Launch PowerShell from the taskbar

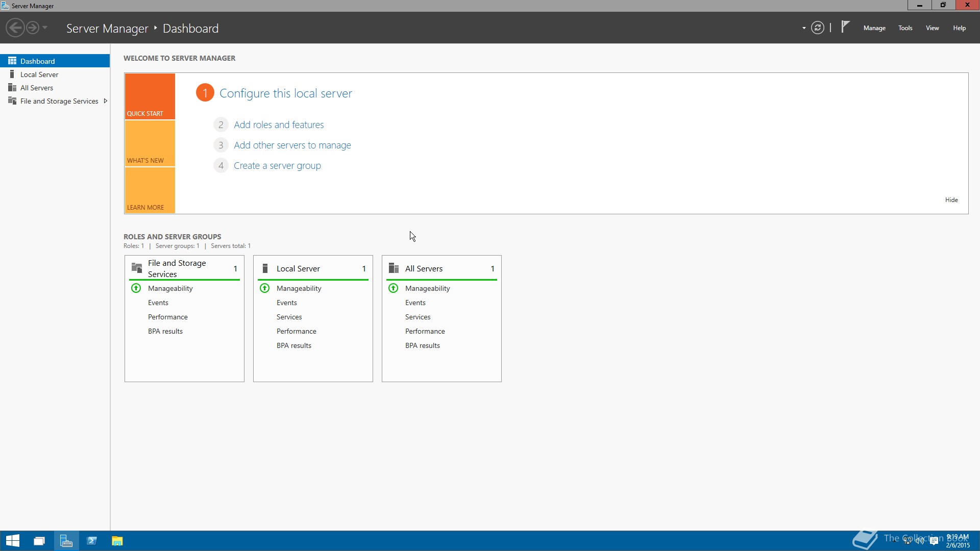[x=92, y=541]
